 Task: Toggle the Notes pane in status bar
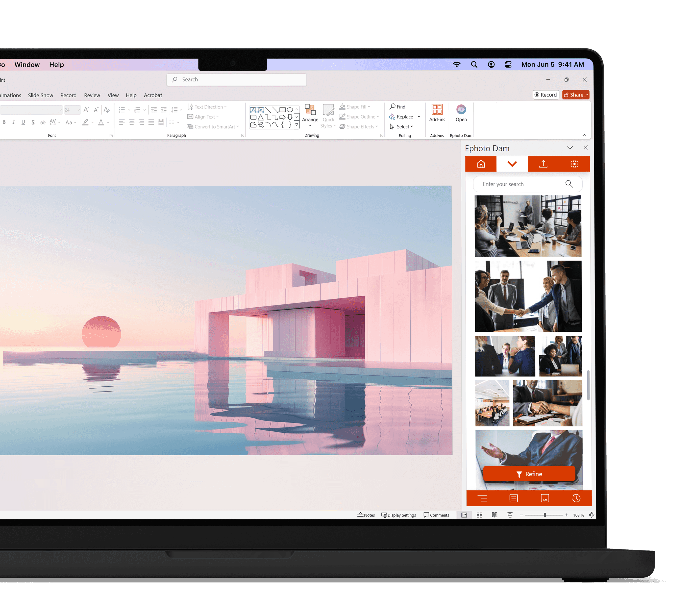[x=366, y=515]
